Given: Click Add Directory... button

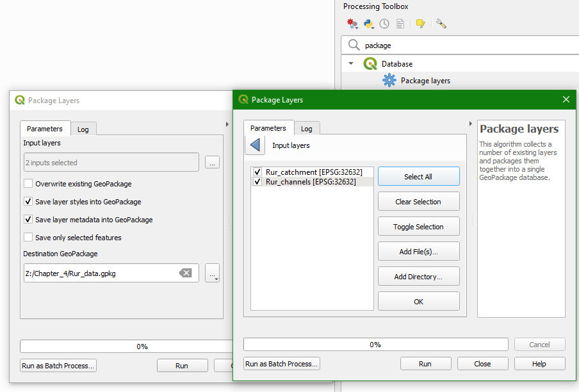Looking at the screenshot, I should (x=419, y=277).
